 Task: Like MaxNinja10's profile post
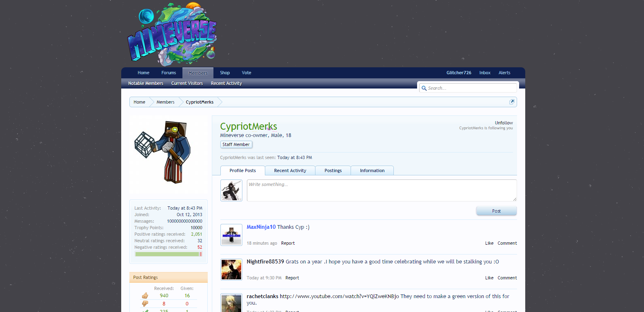(489, 243)
